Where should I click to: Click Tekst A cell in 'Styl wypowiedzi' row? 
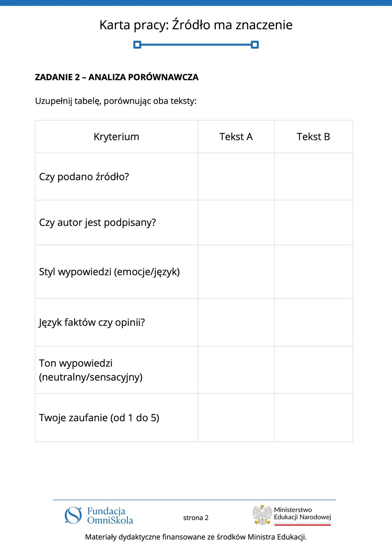236,272
